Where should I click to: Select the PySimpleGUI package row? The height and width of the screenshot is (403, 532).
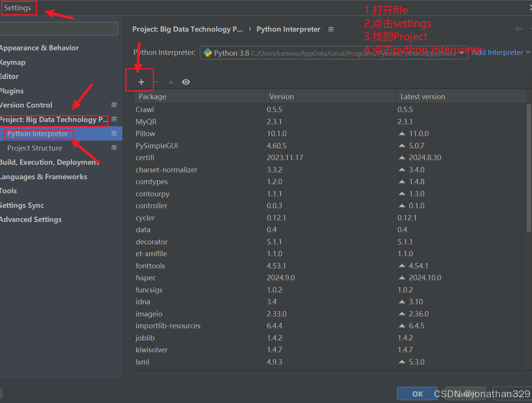pos(330,146)
